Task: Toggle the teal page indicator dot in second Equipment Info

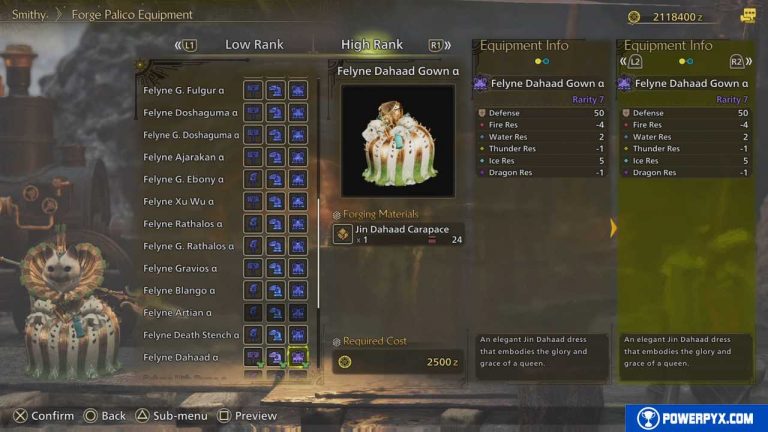Action: coord(690,61)
